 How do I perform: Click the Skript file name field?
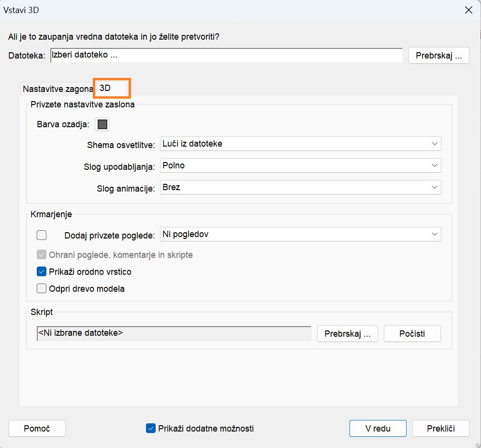(x=174, y=333)
